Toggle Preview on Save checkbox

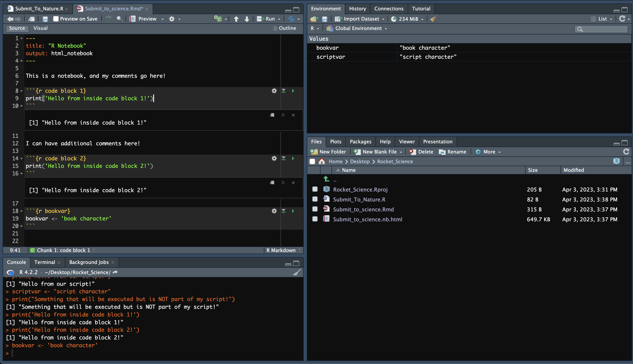pos(56,19)
